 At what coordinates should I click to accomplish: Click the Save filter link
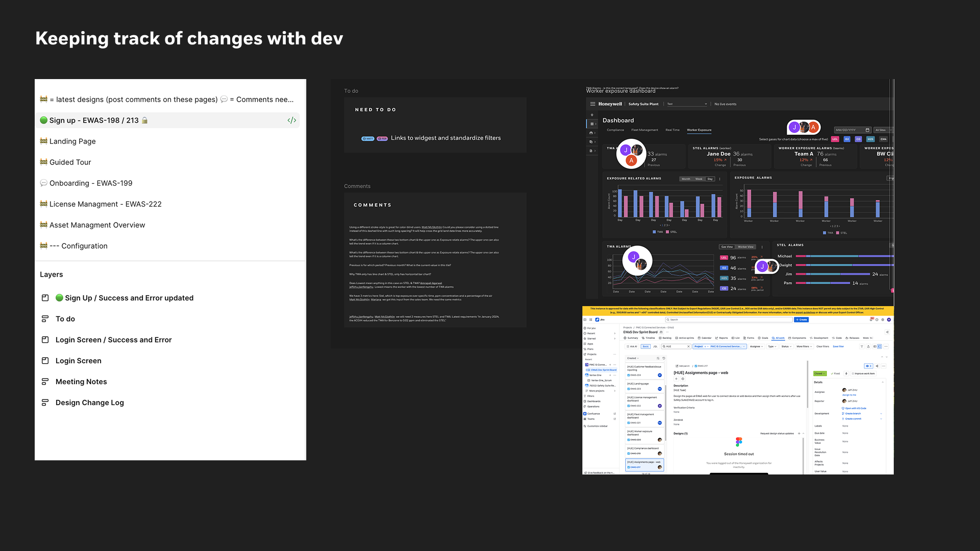(838, 346)
